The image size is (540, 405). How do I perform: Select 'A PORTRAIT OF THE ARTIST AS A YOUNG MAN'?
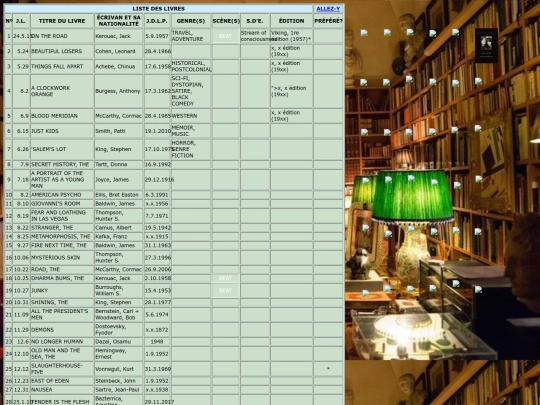pos(62,179)
